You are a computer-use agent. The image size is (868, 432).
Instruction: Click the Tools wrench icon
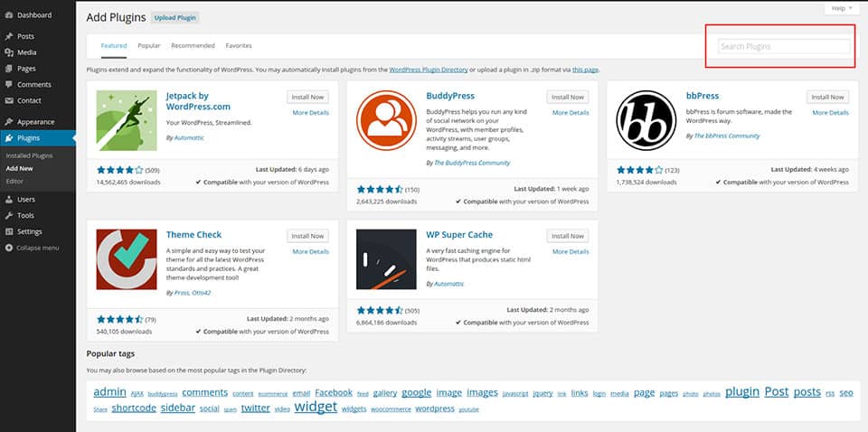[x=8, y=216]
